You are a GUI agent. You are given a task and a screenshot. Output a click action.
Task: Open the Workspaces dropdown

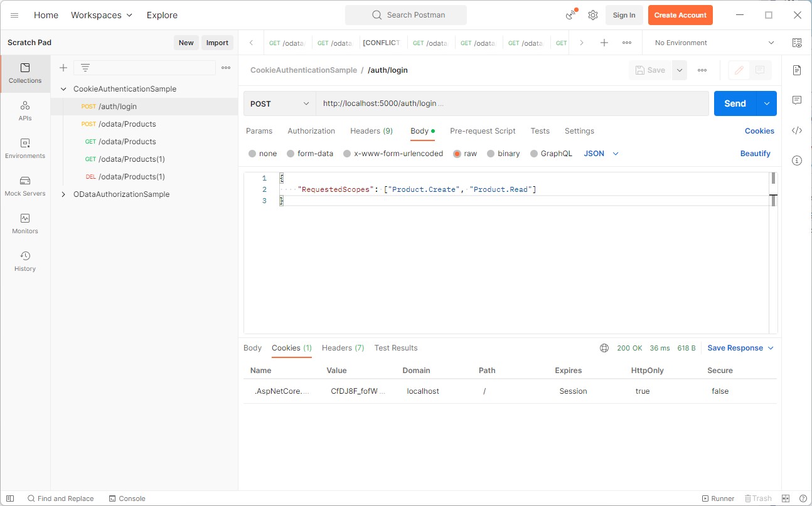coord(102,15)
